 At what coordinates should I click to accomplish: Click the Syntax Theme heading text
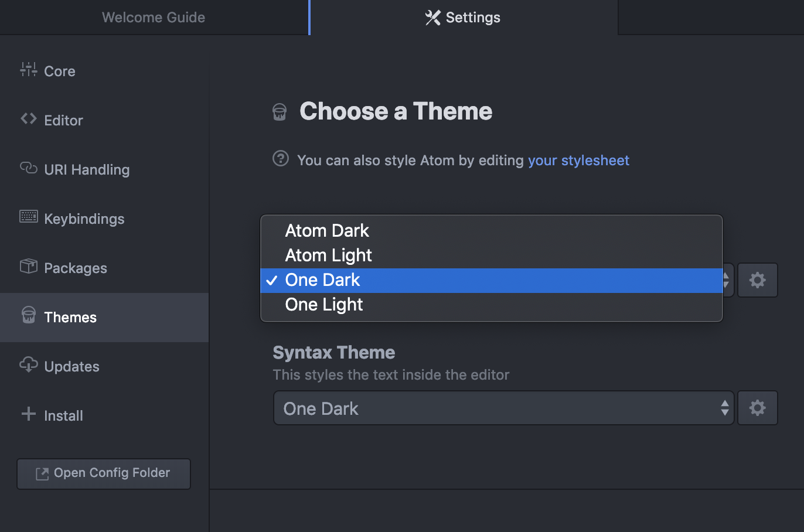tap(333, 352)
